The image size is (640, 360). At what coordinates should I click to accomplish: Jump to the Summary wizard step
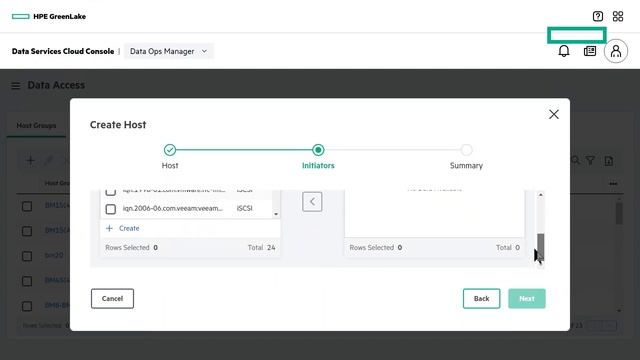click(x=467, y=150)
